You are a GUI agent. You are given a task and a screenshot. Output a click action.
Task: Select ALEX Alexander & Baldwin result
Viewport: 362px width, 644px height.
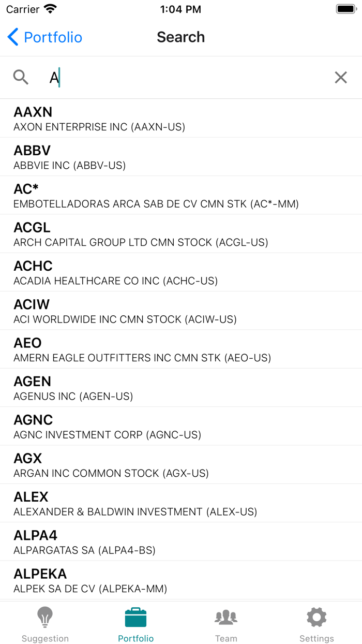point(181,503)
